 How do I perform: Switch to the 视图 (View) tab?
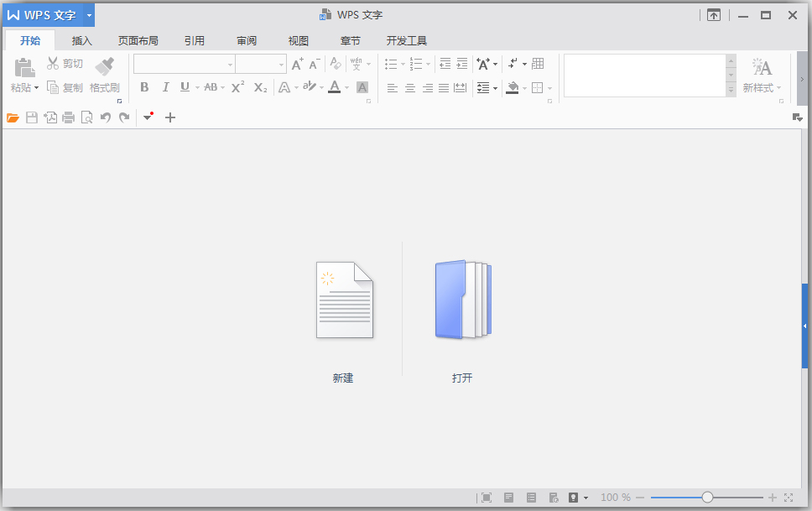tap(299, 41)
